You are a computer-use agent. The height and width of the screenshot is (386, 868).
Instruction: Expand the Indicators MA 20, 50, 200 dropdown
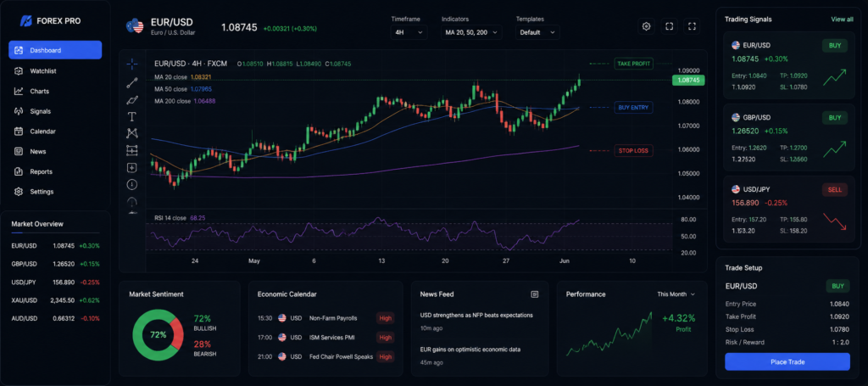coord(471,32)
